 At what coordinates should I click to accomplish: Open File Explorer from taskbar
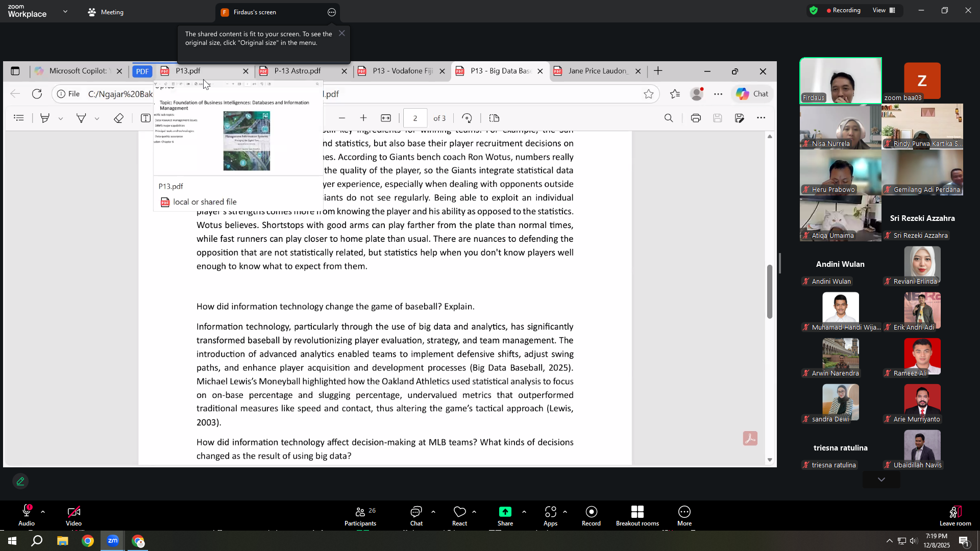tap(62, 541)
